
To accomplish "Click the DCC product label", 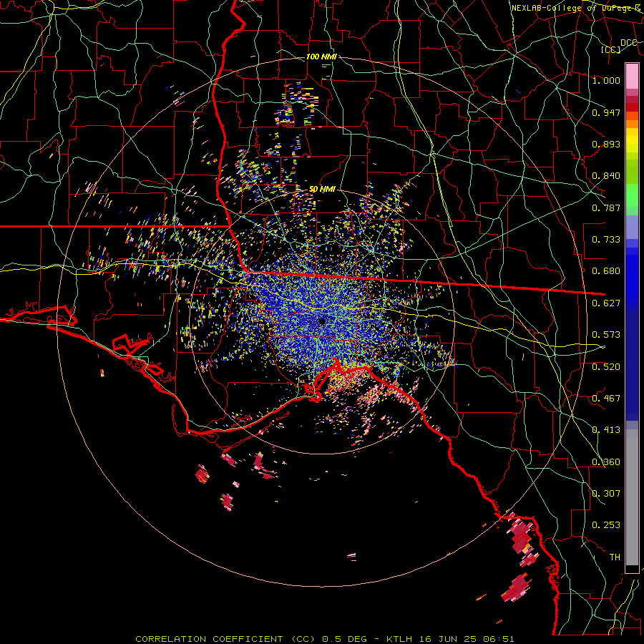I will (628, 42).
